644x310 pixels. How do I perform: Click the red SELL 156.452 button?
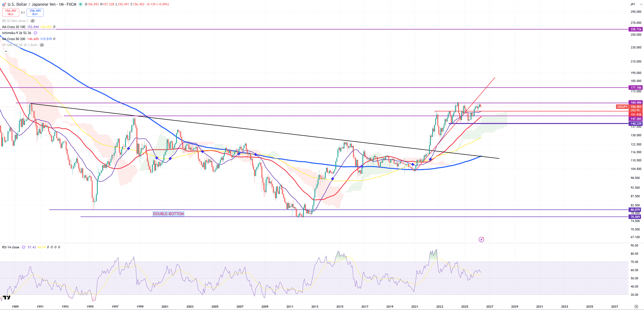click(x=11, y=12)
